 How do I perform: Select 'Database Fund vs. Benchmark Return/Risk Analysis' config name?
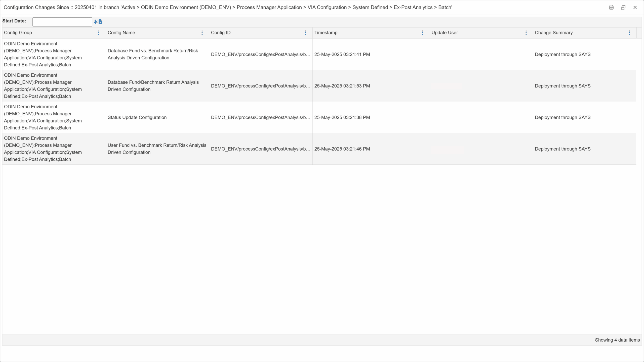[x=157, y=54]
